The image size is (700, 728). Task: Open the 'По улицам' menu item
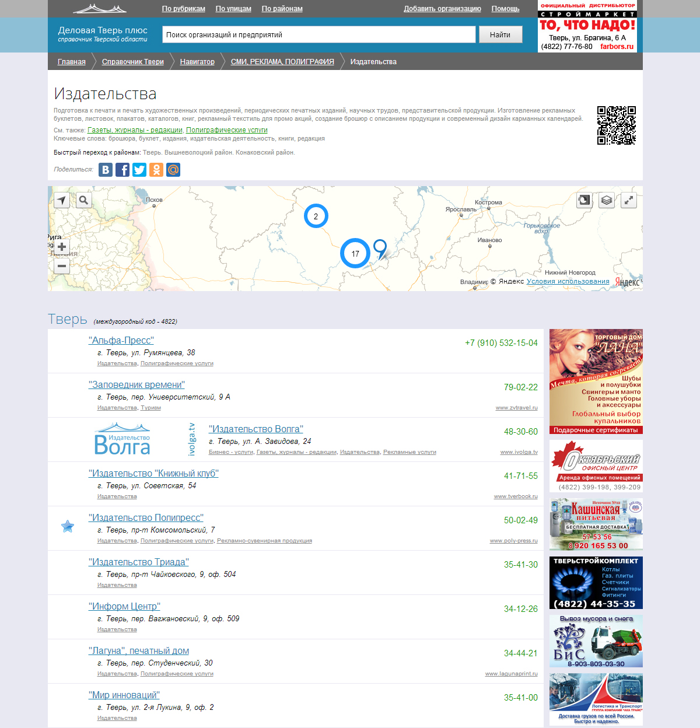(x=233, y=9)
